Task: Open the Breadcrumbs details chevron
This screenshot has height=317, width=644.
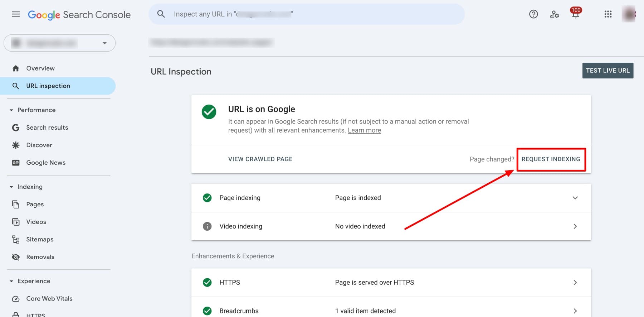Action: tap(575, 311)
